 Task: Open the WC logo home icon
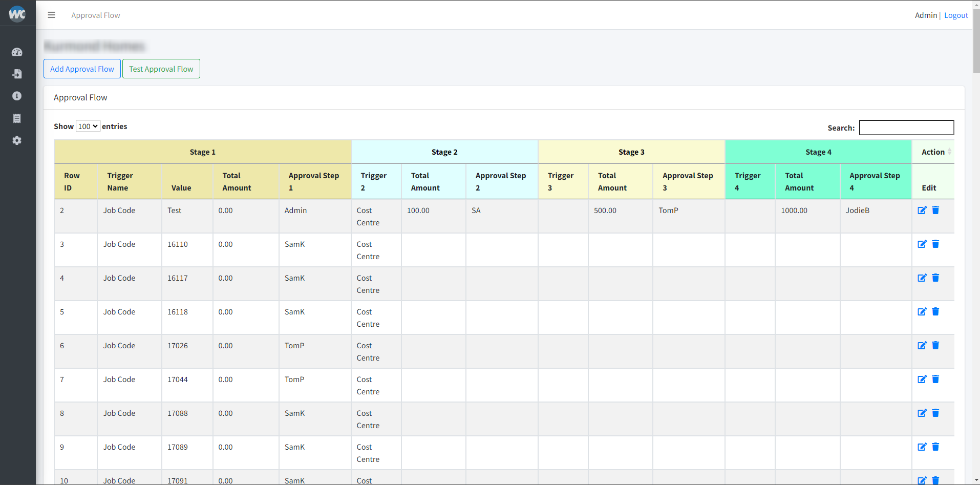tap(17, 14)
